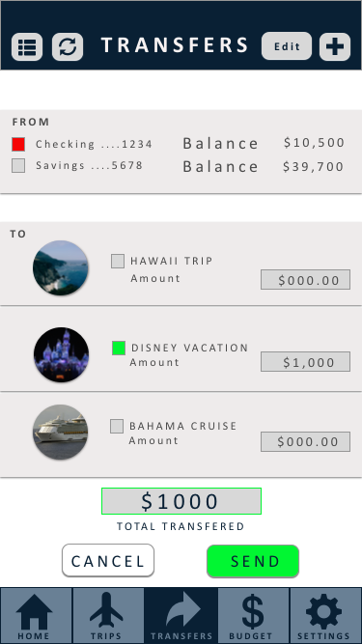This screenshot has height=644, width=362.
Task: Tap the refresh icon in header
Action: (68, 46)
